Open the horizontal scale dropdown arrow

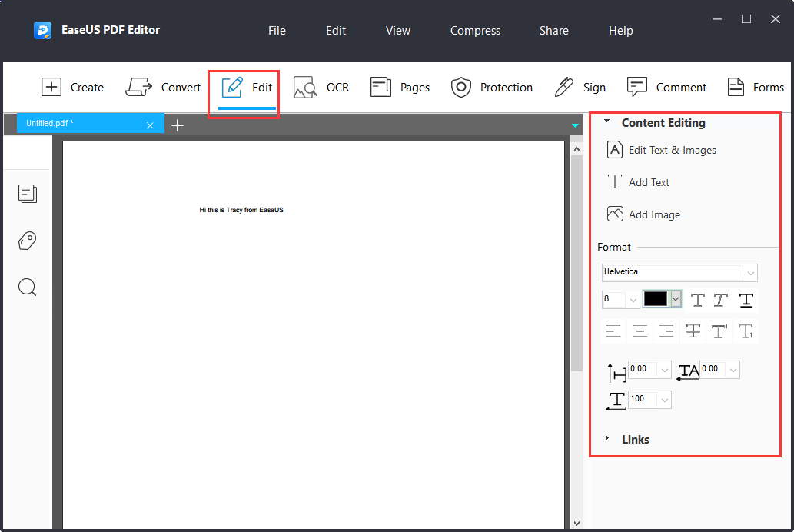(665, 401)
